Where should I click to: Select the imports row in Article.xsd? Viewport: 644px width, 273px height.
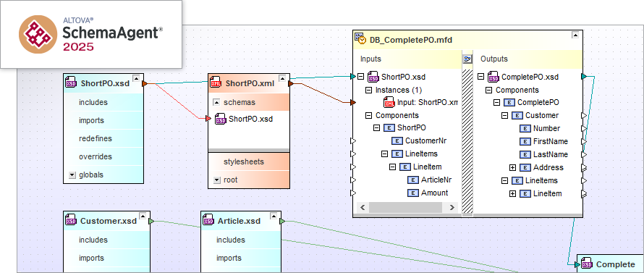tap(241, 258)
